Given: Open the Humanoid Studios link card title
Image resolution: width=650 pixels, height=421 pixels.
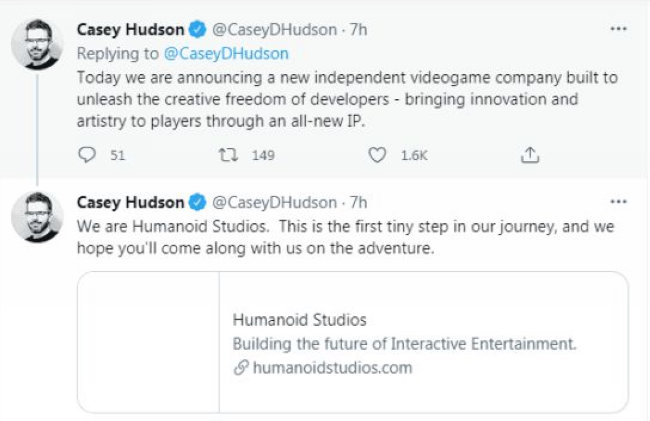Looking at the screenshot, I should [x=300, y=320].
